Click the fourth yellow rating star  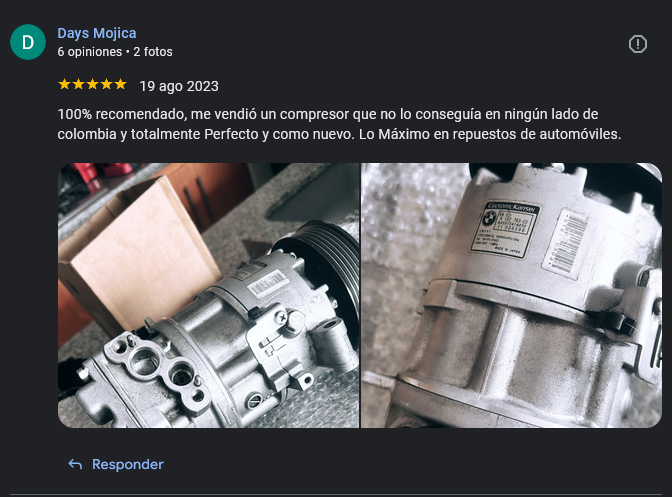click(107, 84)
